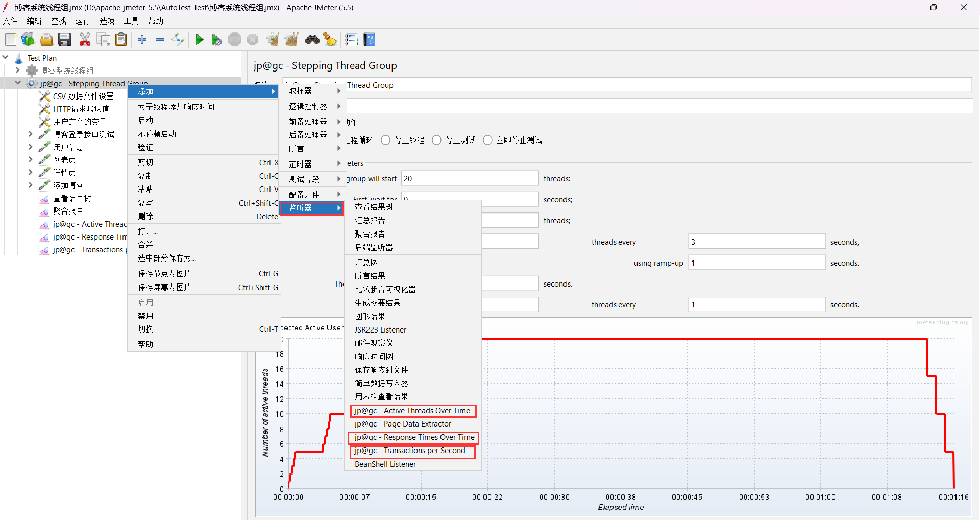The width and height of the screenshot is (980, 521).
Task: Select HTTP请求默认值 tree element
Action: point(81,109)
